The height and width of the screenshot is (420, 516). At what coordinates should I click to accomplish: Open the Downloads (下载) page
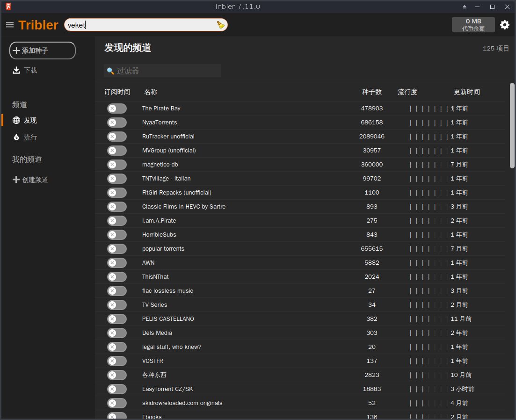[x=25, y=70]
